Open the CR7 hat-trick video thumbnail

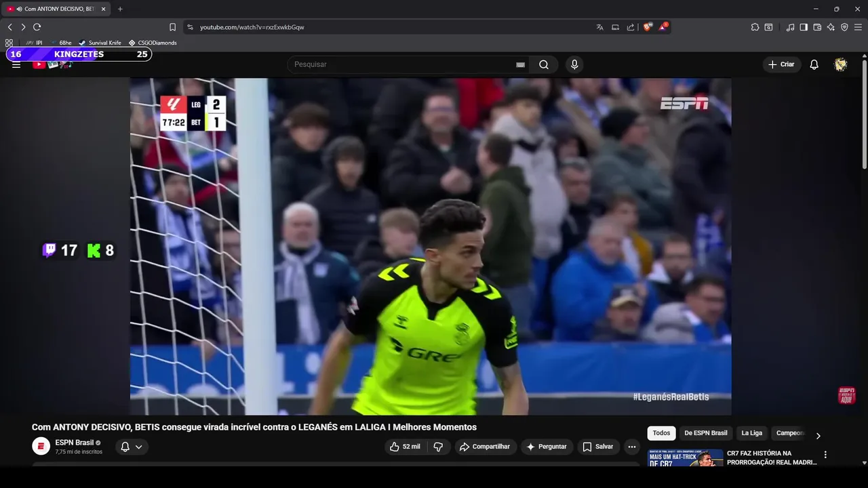[685, 458]
